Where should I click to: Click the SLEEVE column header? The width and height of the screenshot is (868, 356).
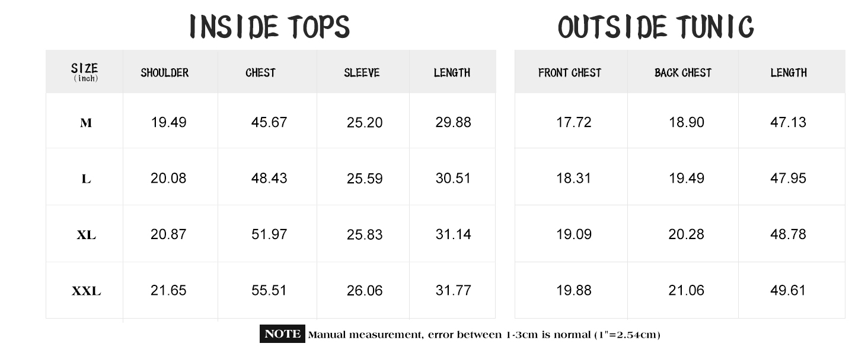coord(362,73)
